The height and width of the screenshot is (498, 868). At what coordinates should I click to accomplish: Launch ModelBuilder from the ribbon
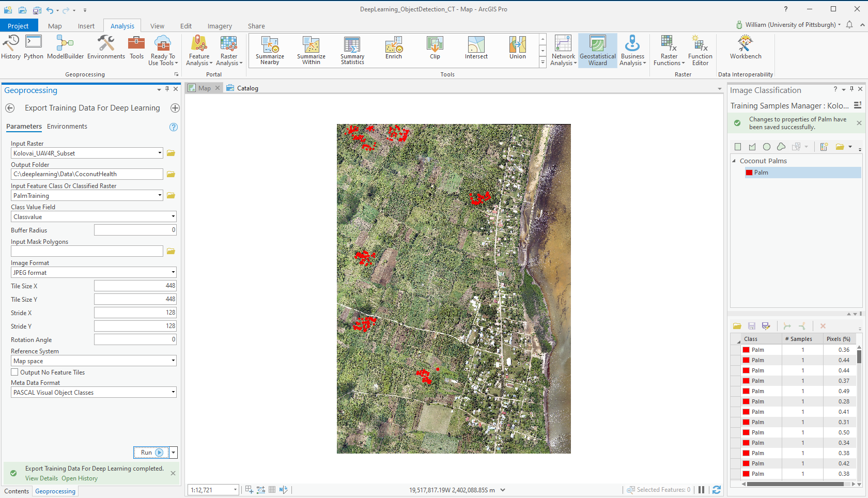tap(65, 48)
